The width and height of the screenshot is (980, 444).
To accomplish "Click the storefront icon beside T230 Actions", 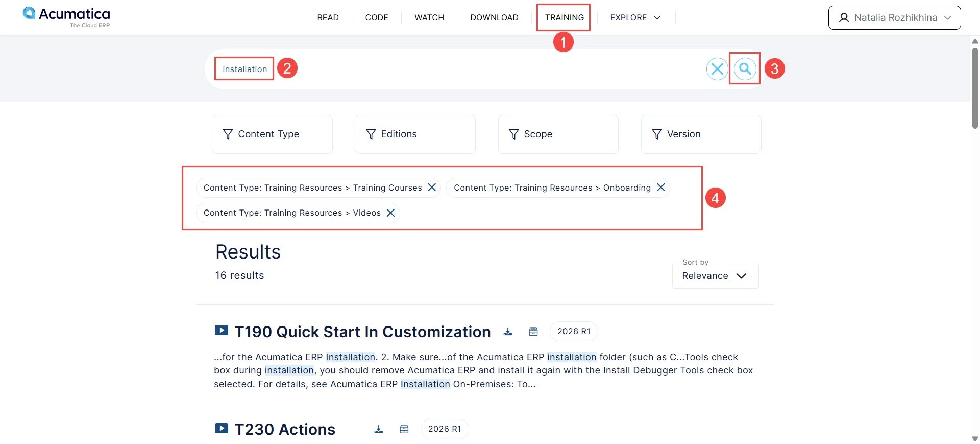I will coord(404,429).
